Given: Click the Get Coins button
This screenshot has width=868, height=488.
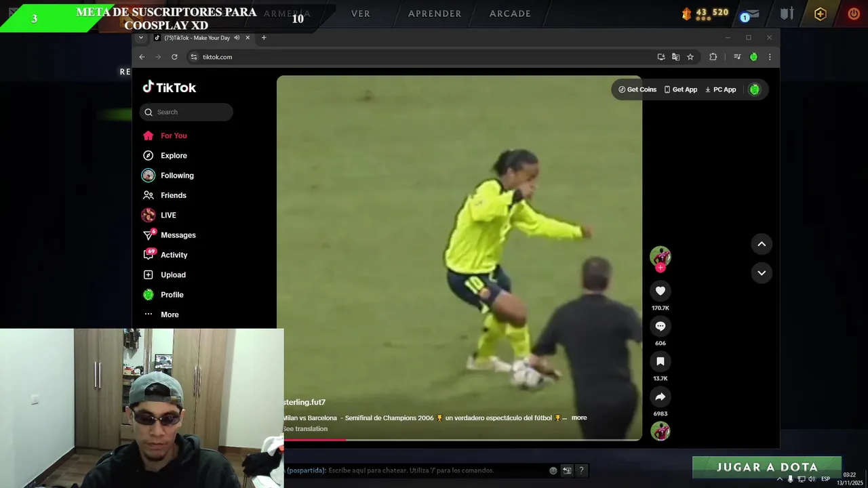Looking at the screenshot, I should (x=637, y=89).
